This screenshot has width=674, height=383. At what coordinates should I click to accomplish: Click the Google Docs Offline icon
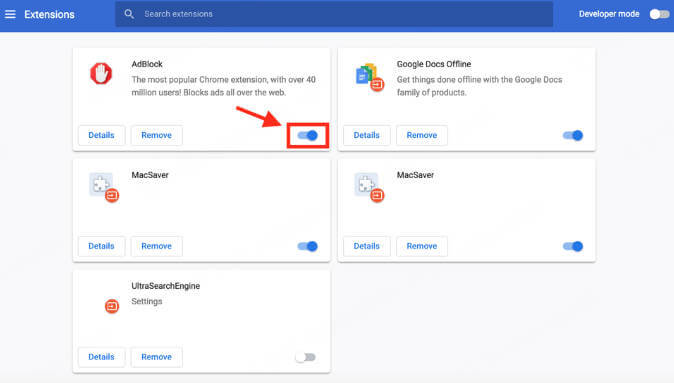[x=370, y=77]
